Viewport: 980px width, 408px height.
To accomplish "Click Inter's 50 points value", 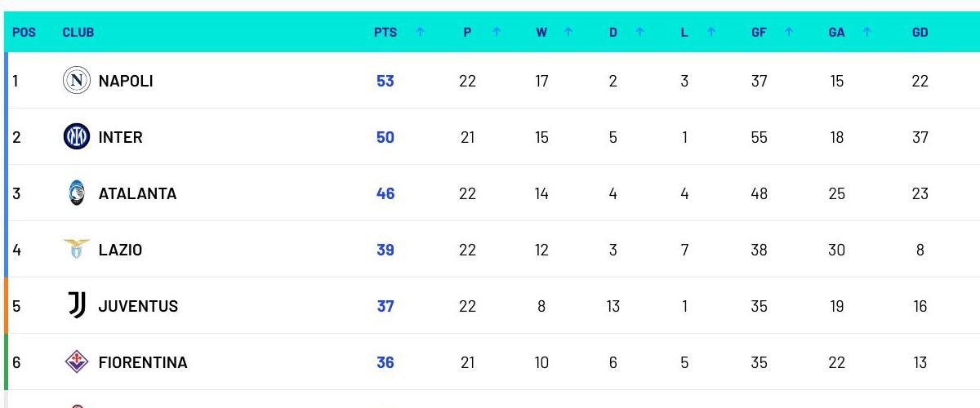I will (x=385, y=137).
